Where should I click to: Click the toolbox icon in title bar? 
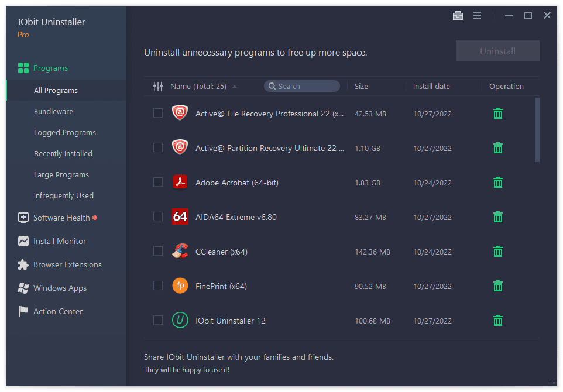(458, 16)
